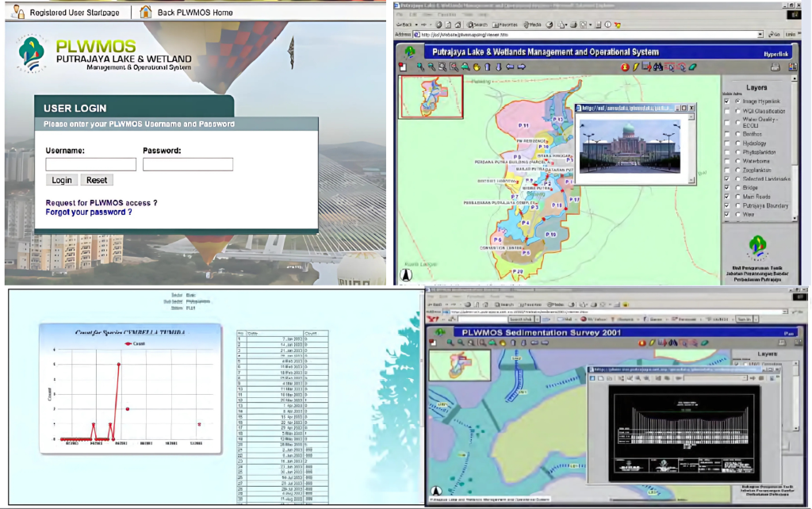Click the overview map thumbnail in Sedimentation viewer
This screenshot has height=509, width=812.
460,365
